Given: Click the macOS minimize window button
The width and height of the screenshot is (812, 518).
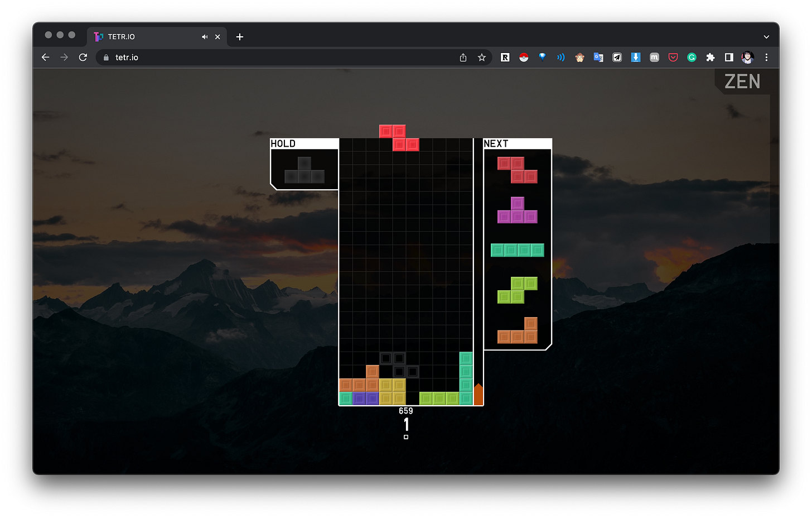Looking at the screenshot, I should coord(60,35).
